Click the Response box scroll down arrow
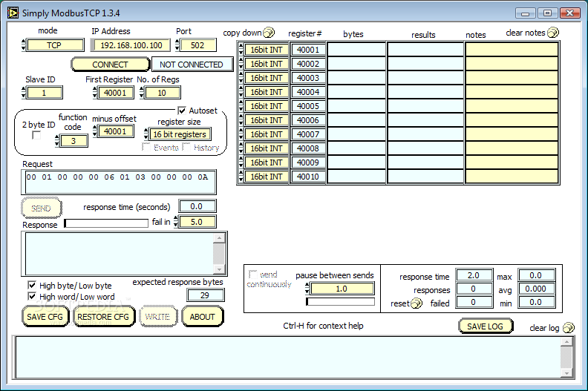The height and width of the screenshot is (391, 588). click(x=219, y=269)
